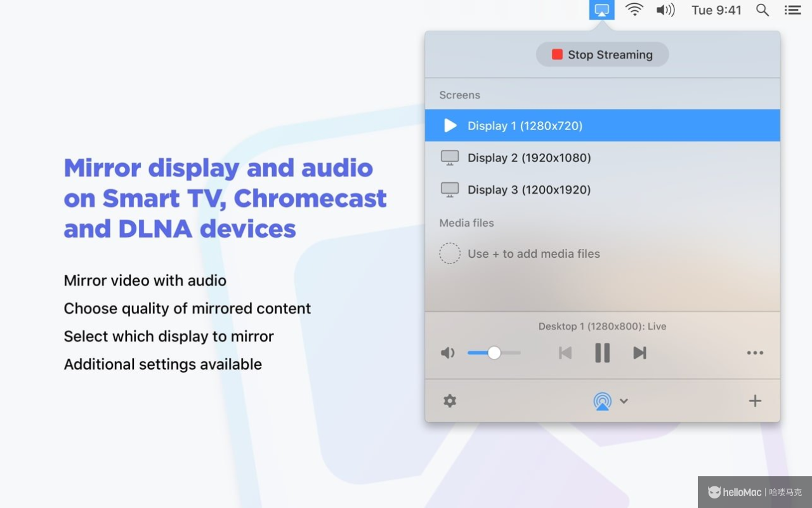The image size is (812, 508).
Task: Click the Media files section header
Action: click(x=466, y=223)
